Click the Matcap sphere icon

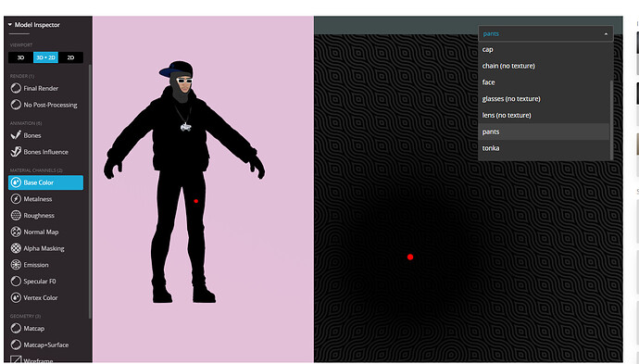(16, 328)
